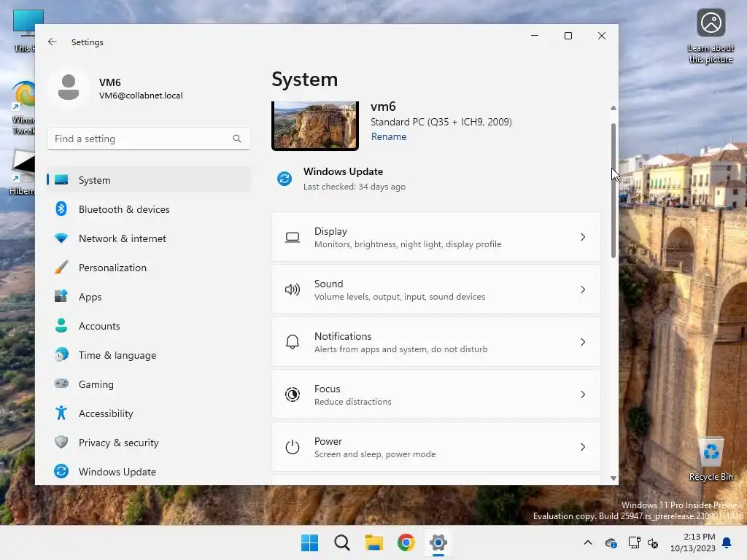Open Network & internet section
This screenshot has width=747, height=560.
coord(149,238)
